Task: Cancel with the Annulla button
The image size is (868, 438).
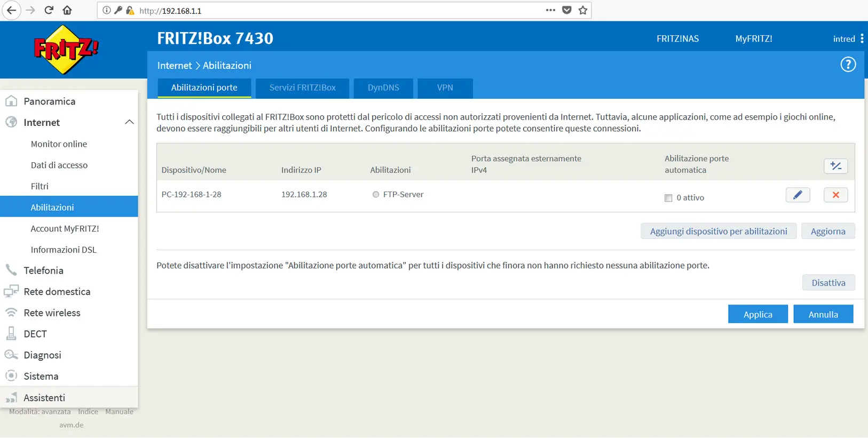Action: tap(823, 314)
